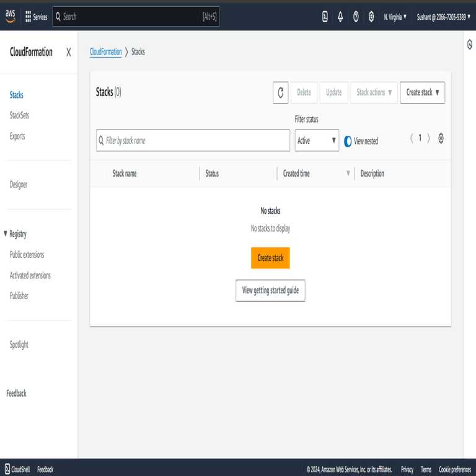Open the notifications bell
The width and height of the screenshot is (476, 476).
coord(340,17)
